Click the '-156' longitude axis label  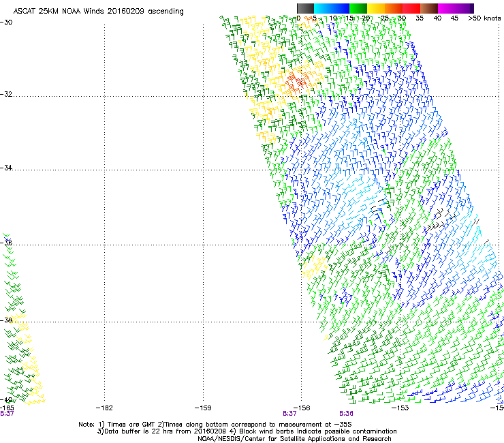point(302,408)
